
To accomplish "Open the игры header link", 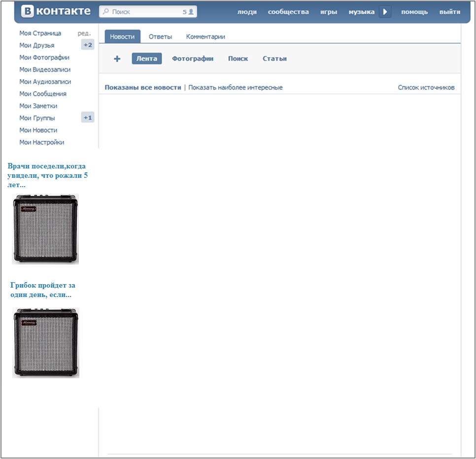I will 329,12.
